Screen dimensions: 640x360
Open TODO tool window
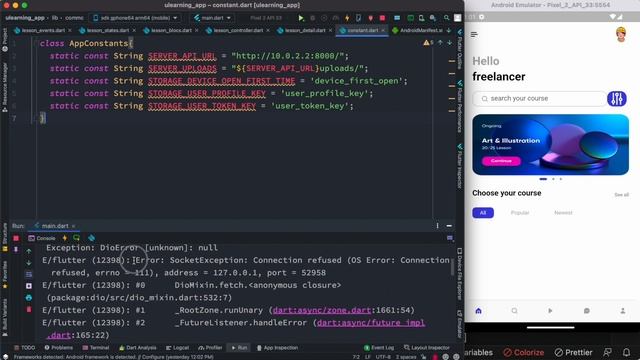coord(24,348)
